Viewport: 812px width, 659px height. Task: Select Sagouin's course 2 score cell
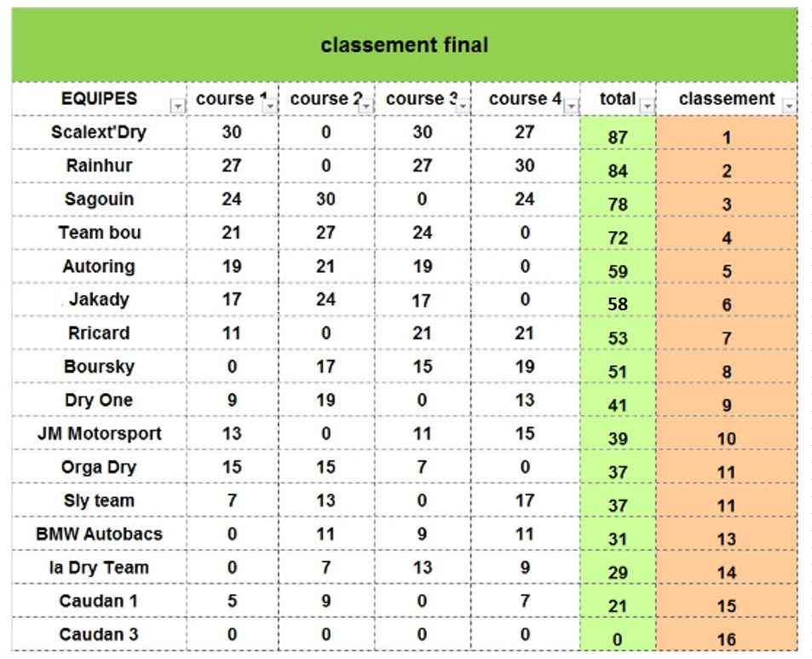click(x=325, y=199)
